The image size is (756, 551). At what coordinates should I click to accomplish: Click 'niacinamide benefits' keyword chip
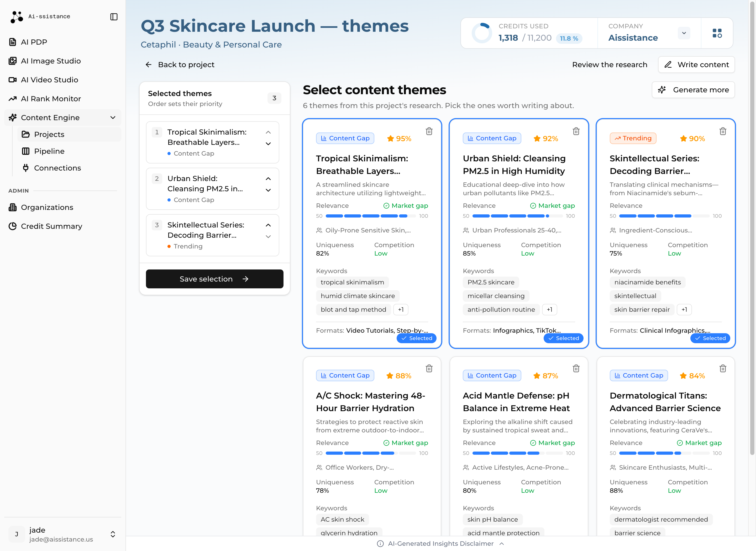click(647, 282)
